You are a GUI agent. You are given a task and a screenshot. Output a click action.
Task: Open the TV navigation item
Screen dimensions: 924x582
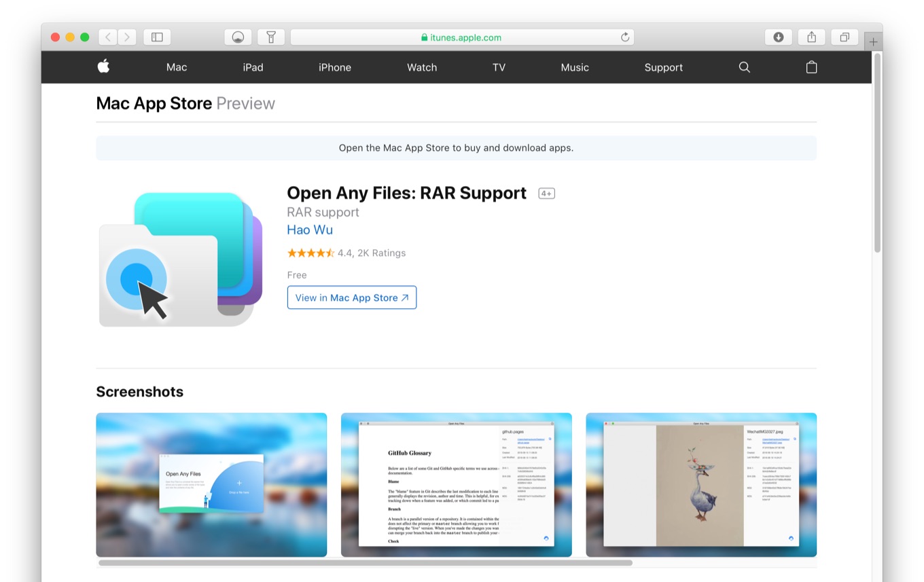coord(499,67)
